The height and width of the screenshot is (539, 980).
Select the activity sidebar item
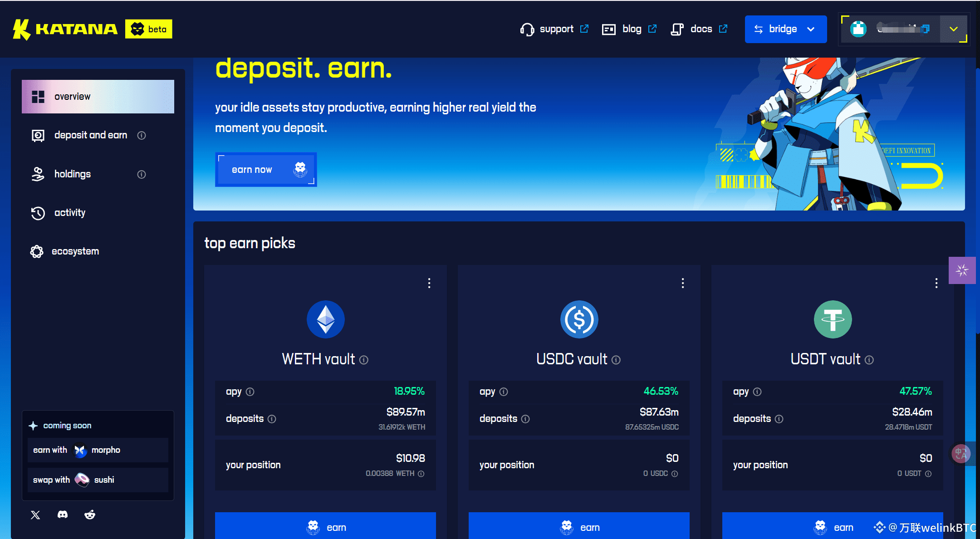[x=69, y=213]
